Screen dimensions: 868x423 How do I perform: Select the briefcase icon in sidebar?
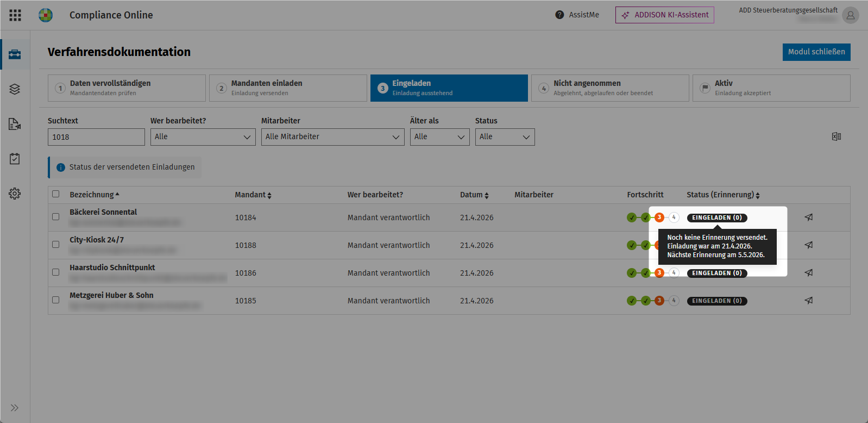point(15,54)
